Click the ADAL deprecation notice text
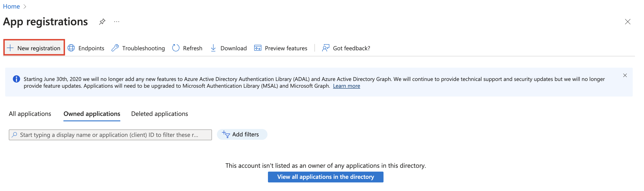Image resolution: width=644 pixels, height=191 pixels. point(314,82)
